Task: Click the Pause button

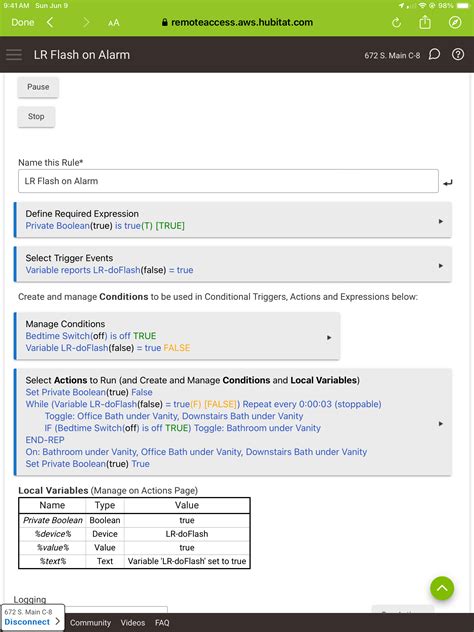Action: click(x=38, y=87)
